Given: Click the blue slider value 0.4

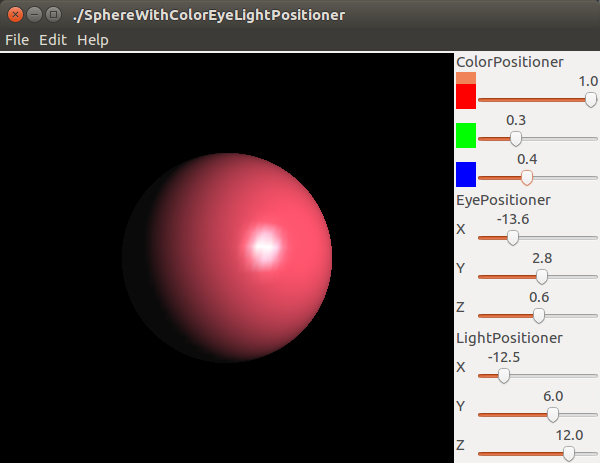Looking at the screenshot, I should pyautogui.click(x=527, y=159).
